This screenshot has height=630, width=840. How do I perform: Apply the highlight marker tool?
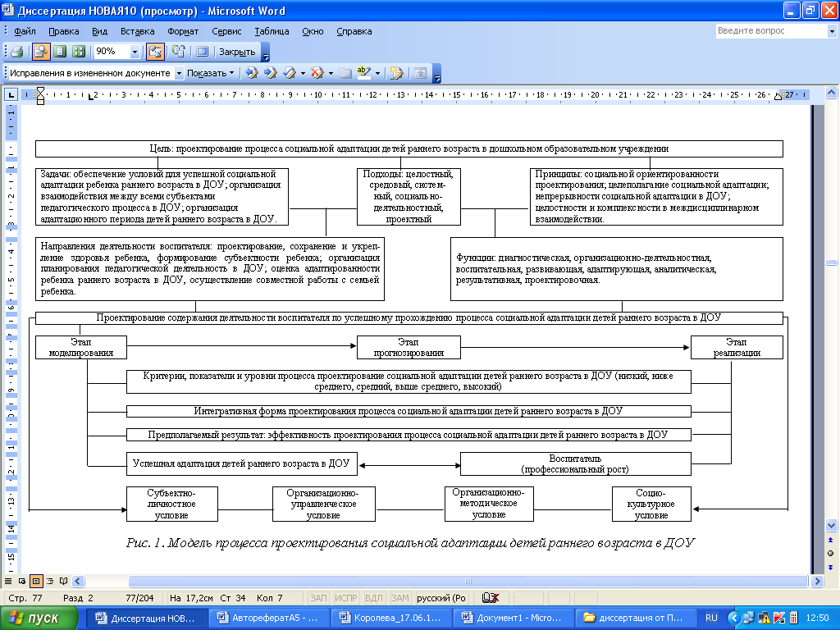(364, 73)
